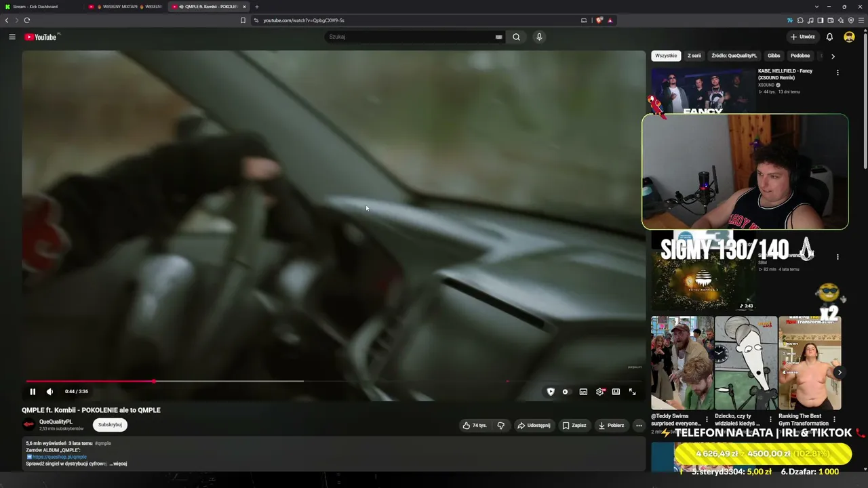Viewport: 868px width, 488px height.
Task: Switch to the WESELNY MIXTAPE tab
Action: (x=126, y=7)
